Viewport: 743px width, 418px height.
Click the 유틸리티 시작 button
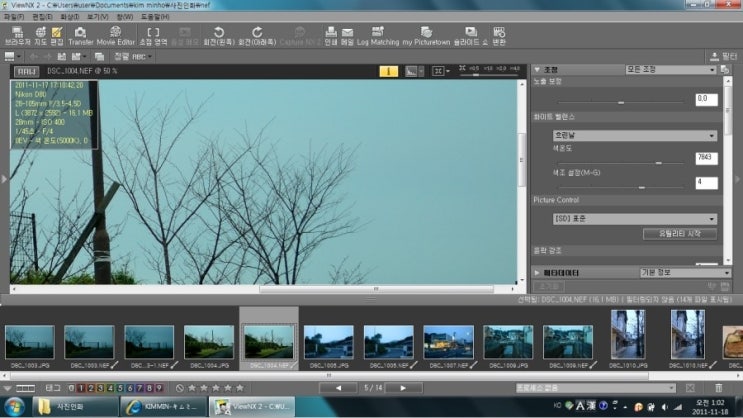point(679,234)
